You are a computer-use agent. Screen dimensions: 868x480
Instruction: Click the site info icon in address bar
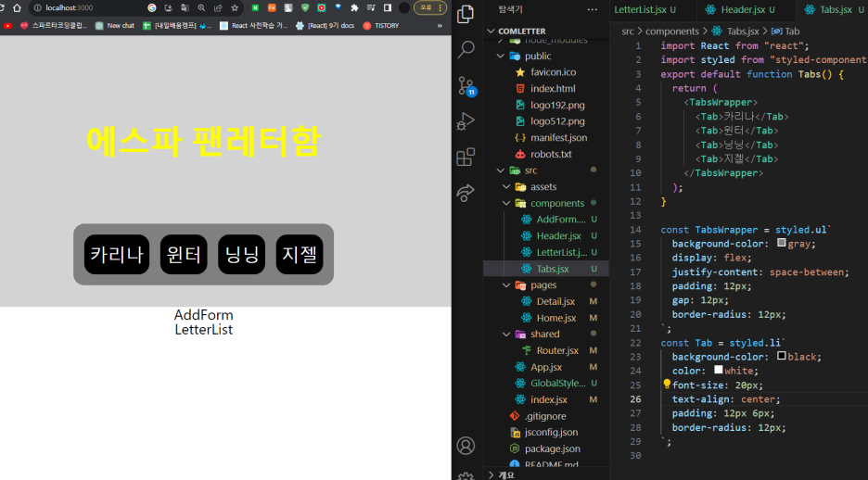[x=38, y=7]
